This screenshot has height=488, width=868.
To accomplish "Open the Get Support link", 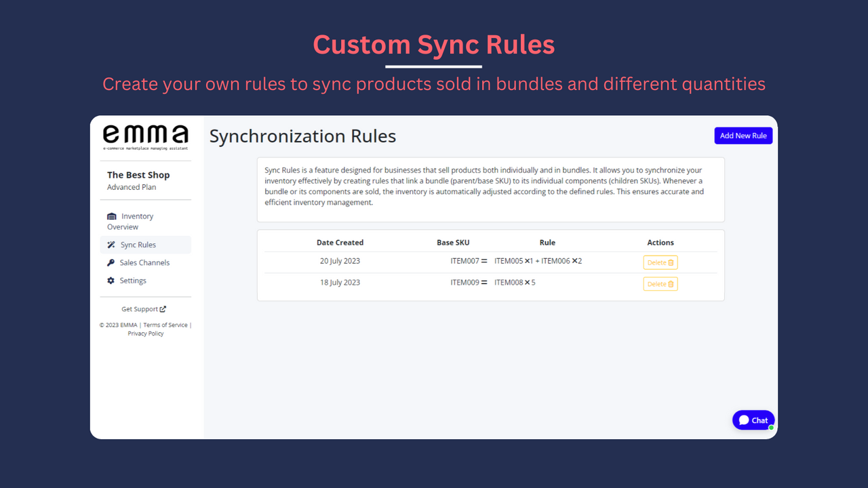I will [140, 309].
